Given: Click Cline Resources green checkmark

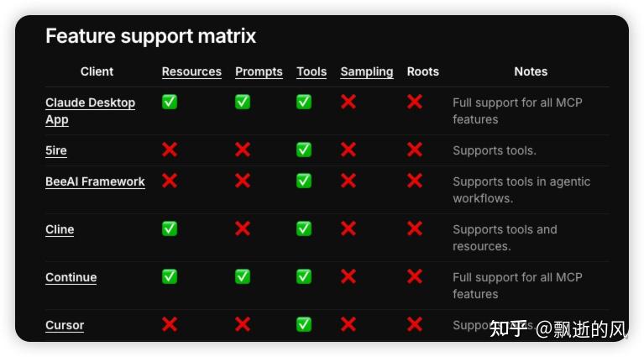Looking at the screenshot, I should tap(170, 228).
